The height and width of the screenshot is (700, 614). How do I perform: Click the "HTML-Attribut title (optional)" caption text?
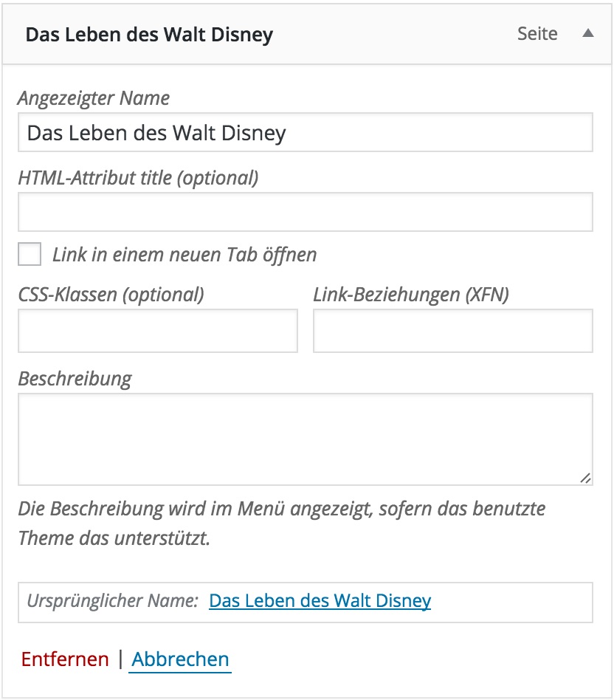click(x=138, y=178)
